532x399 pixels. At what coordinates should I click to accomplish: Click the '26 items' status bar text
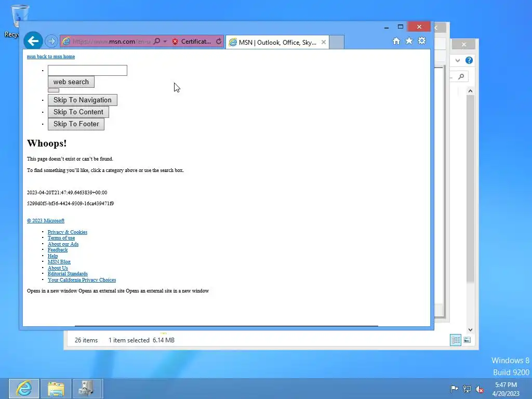pyautogui.click(x=86, y=340)
